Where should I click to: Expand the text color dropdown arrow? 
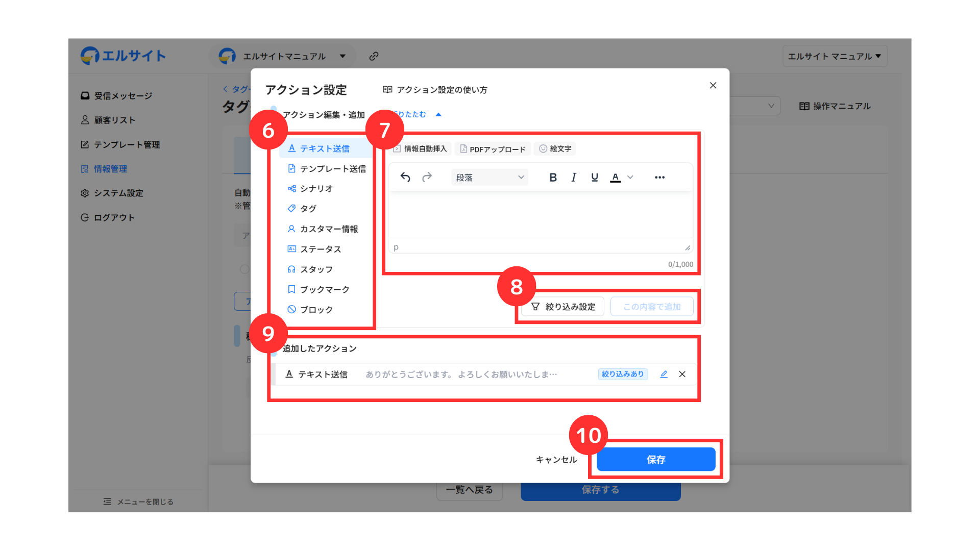tap(630, 178)
